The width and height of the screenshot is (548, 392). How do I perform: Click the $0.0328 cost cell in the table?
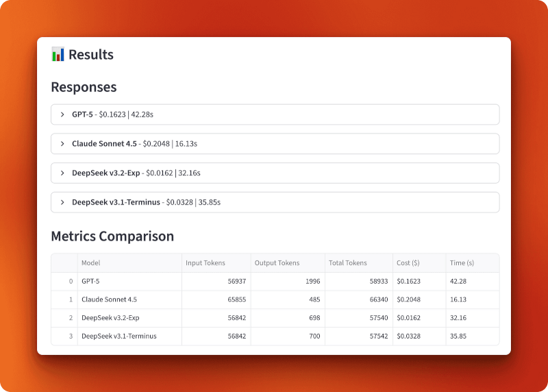coord(419,336)
